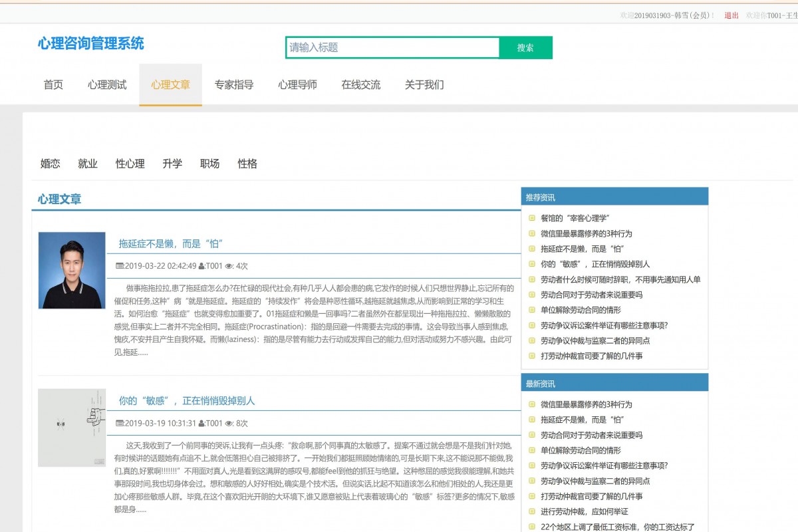Click the calendar icon beside the 2019-03-22 date

(x=119, y=266)
